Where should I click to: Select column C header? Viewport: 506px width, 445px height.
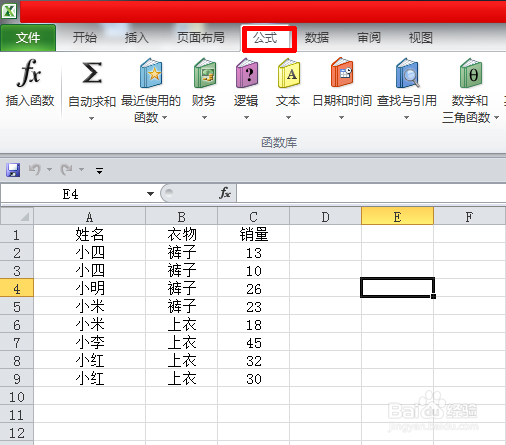click(253, 217)
